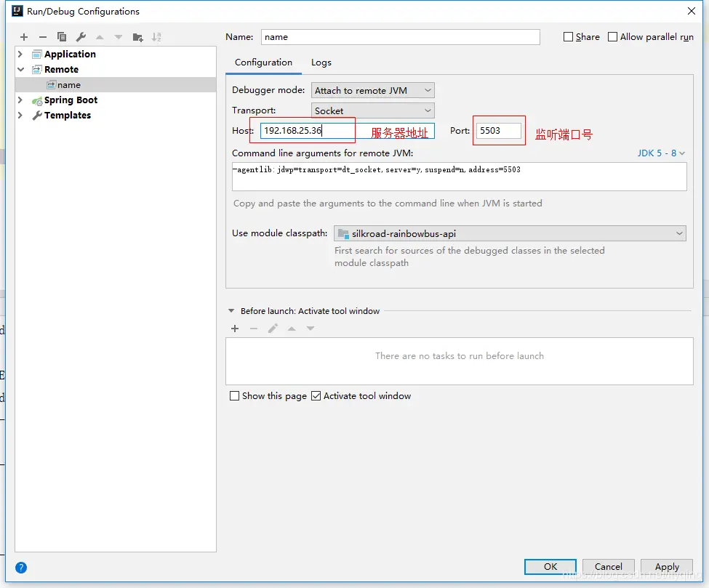Screen dimensions: 709x588
Task: Click the Before launch edit pencil icon
Action: (x=273, y=329)
